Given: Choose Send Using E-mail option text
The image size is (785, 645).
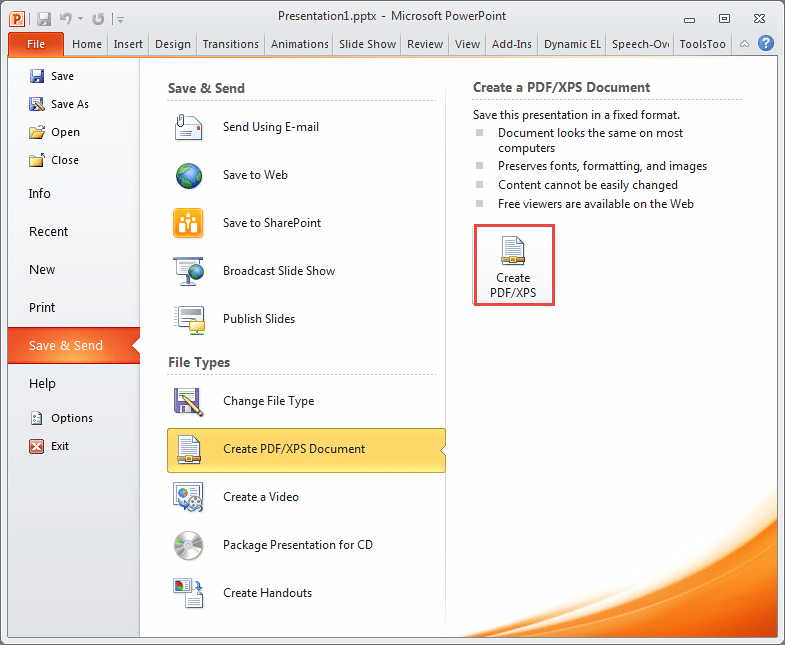Looking at the screenshot, I should pos(271,127).
